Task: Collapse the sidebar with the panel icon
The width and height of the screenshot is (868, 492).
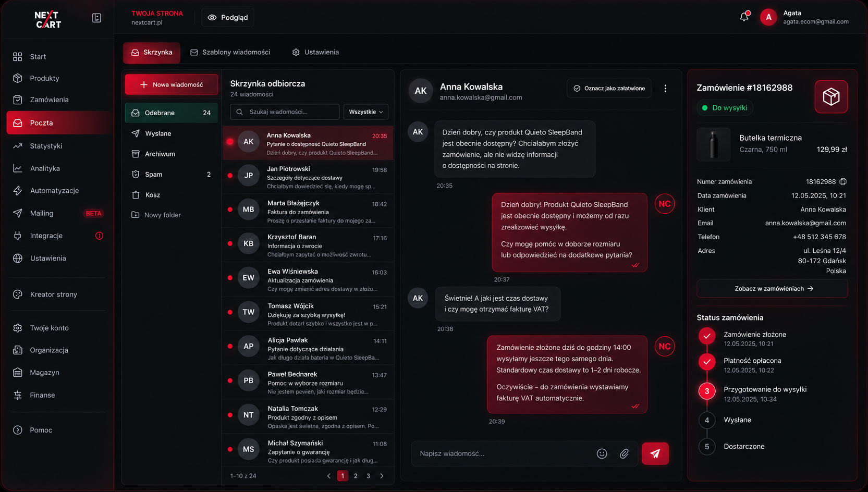Action: (96, 18)
